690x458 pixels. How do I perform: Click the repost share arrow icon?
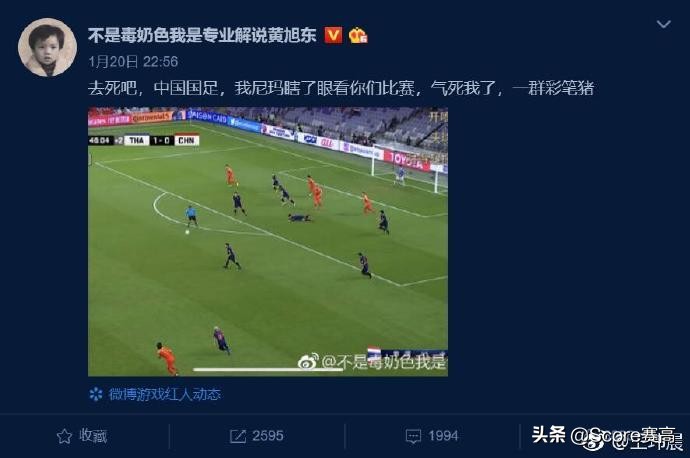point(238,436)
